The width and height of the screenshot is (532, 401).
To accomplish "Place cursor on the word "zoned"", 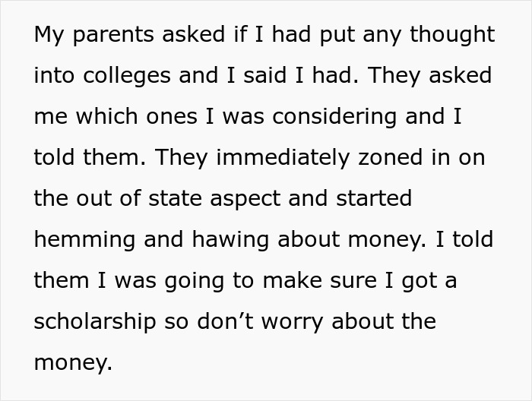I will click(391, 158).
